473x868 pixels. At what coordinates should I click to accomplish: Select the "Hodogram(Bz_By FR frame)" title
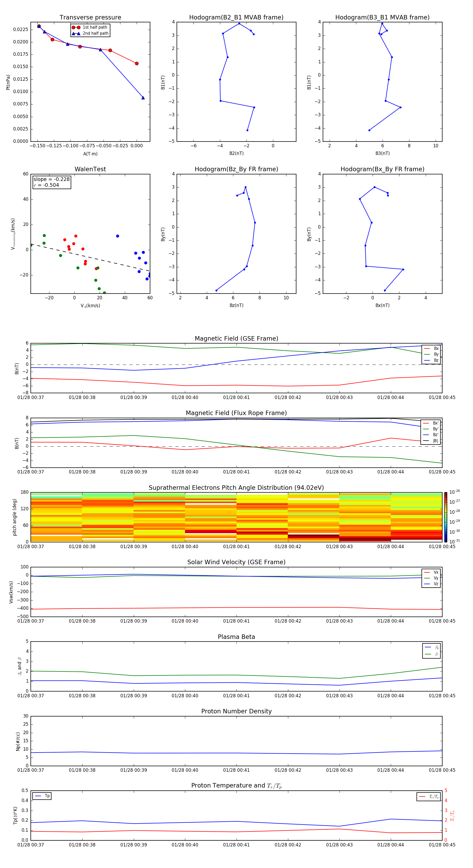(x=236, y=169)
